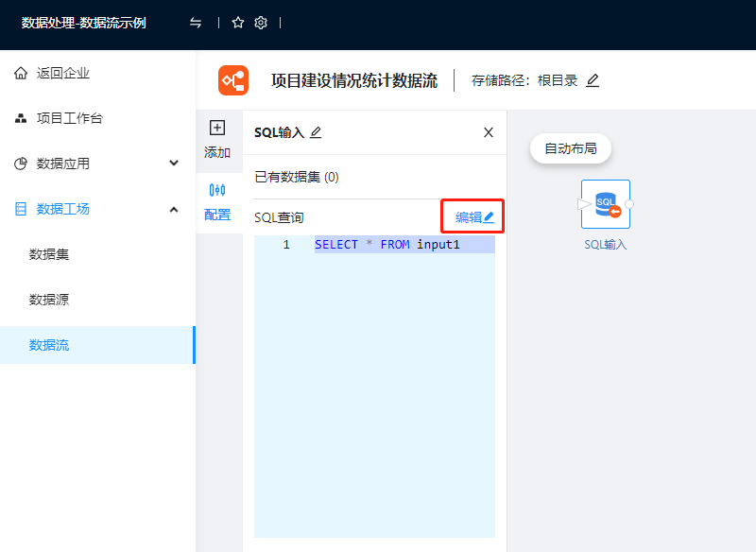The height and width of the screenshot is (552, 756).
Task: Rename SQL输入 via pencil icon
Action: point(316,132)
